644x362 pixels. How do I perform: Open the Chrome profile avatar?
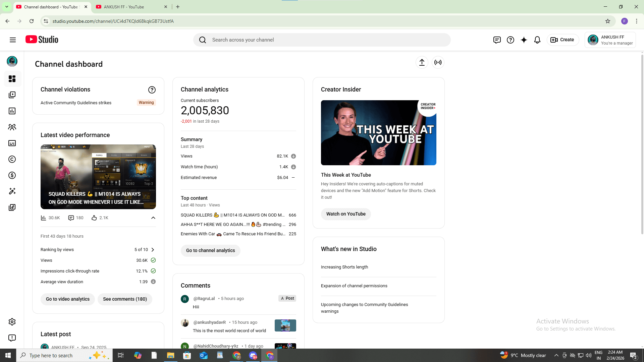(625, 21)
